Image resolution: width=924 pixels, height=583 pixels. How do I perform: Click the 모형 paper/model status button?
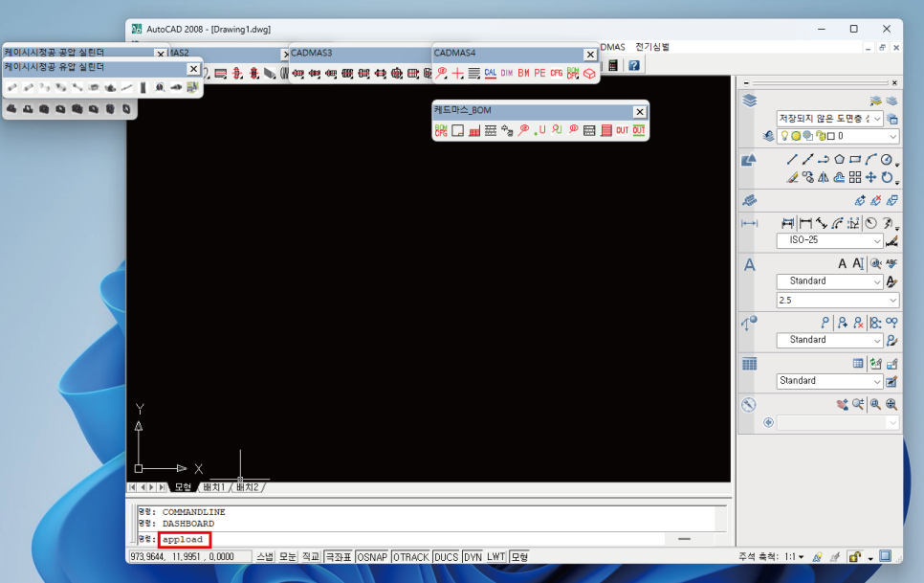[x=519, y=556]
